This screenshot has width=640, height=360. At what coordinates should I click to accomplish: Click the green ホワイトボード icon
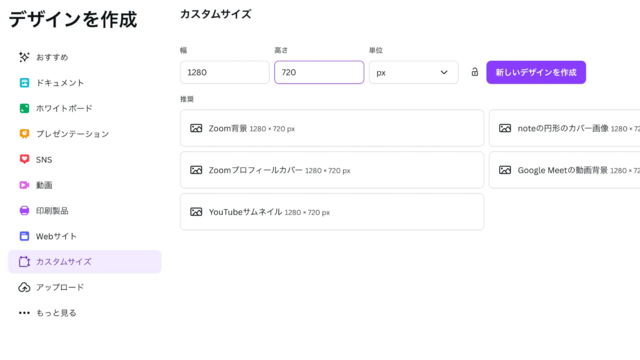24,108
